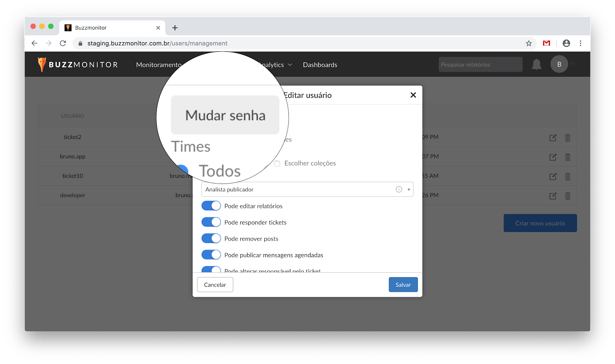Bookmark page with the star icon

point(529,43)
